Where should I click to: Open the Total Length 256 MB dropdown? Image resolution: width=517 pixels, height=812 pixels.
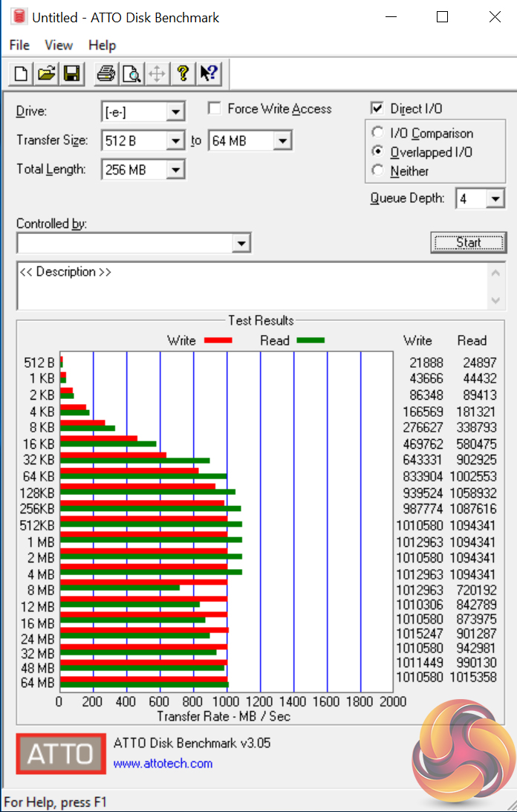pos(175,169)
